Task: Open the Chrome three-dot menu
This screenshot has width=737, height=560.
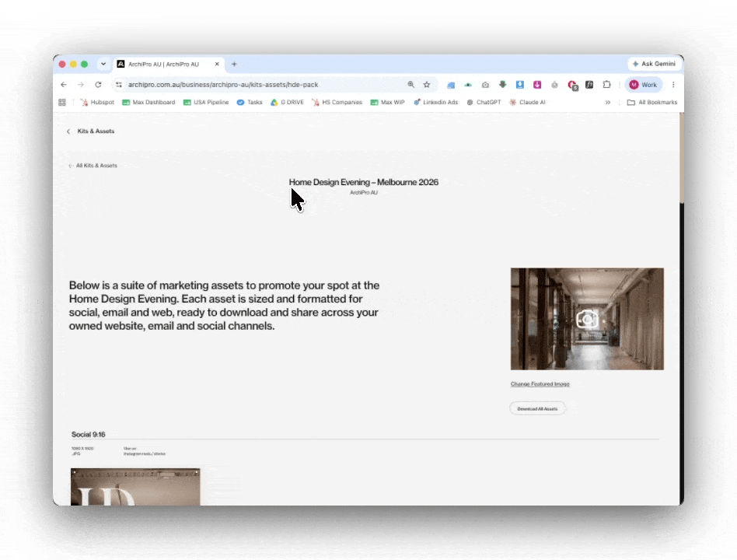Action: pyautogui.click(x=673, y=85)
